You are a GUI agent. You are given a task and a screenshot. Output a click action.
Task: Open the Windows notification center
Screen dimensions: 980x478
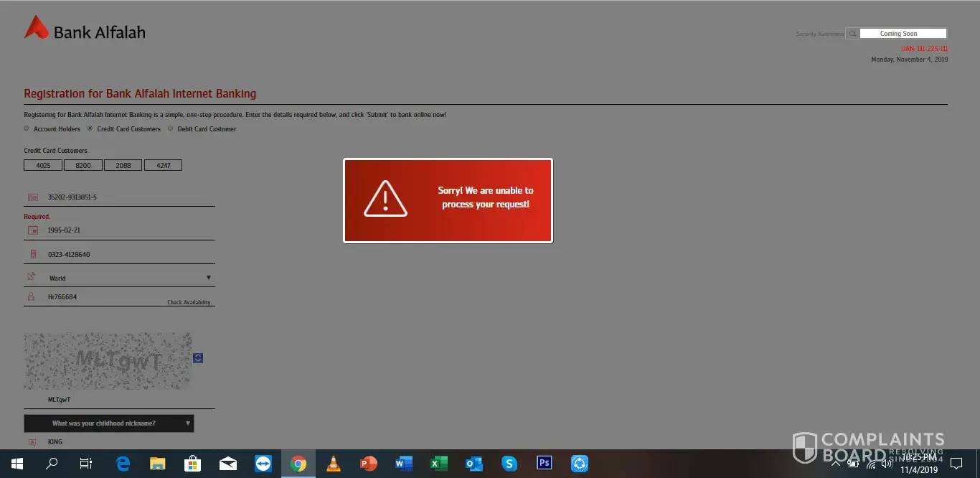point(956,464)
